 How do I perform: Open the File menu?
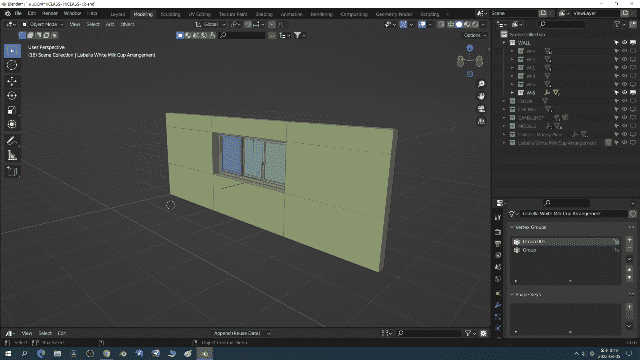(x=18, y=13)
